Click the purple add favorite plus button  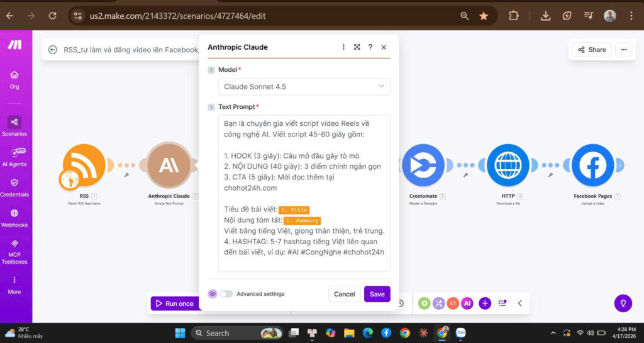point(485,303)
